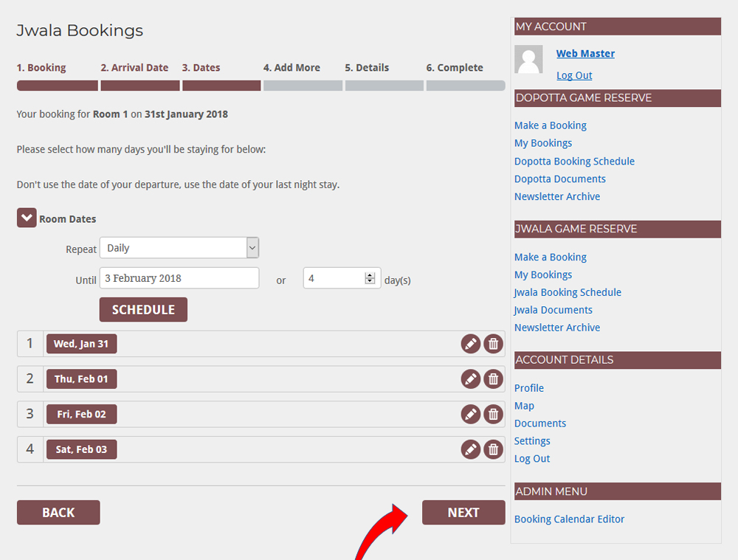This screenshot has height=560, width=738.
Task: Click the Until date input field
Action: (x=179, y=278)
